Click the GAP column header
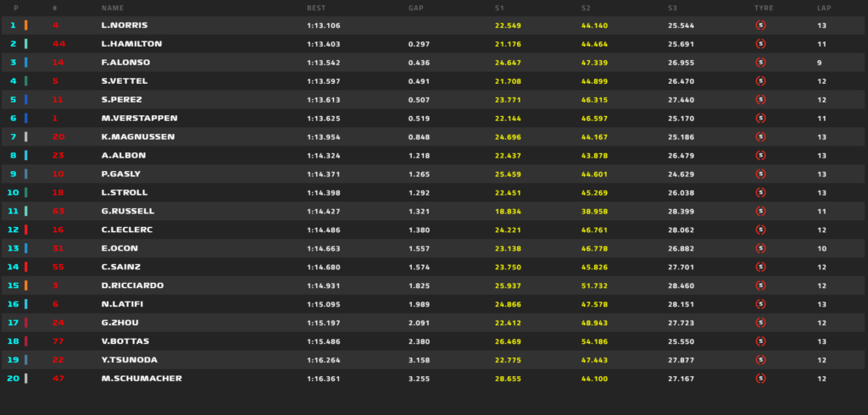Image resolution: width=868 pixels, height=415 pixels. 415,8
